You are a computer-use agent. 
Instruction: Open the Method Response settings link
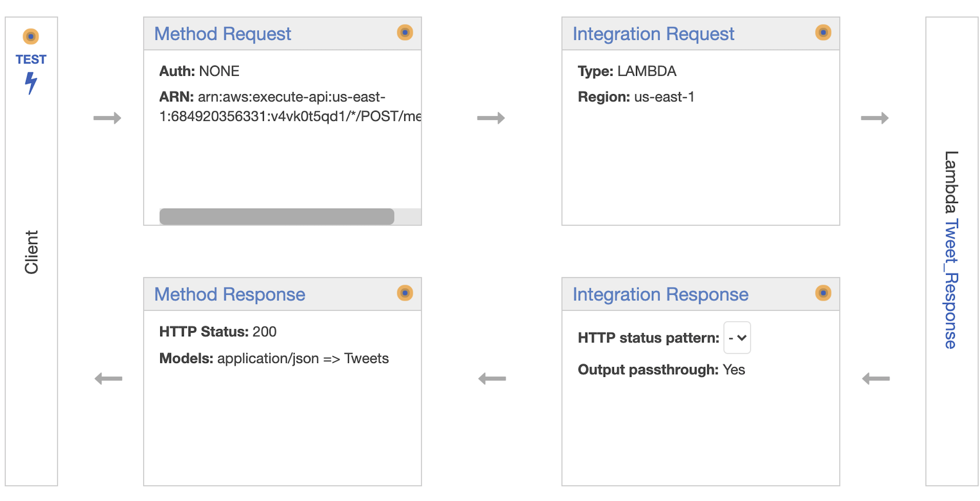click(230, 295)
